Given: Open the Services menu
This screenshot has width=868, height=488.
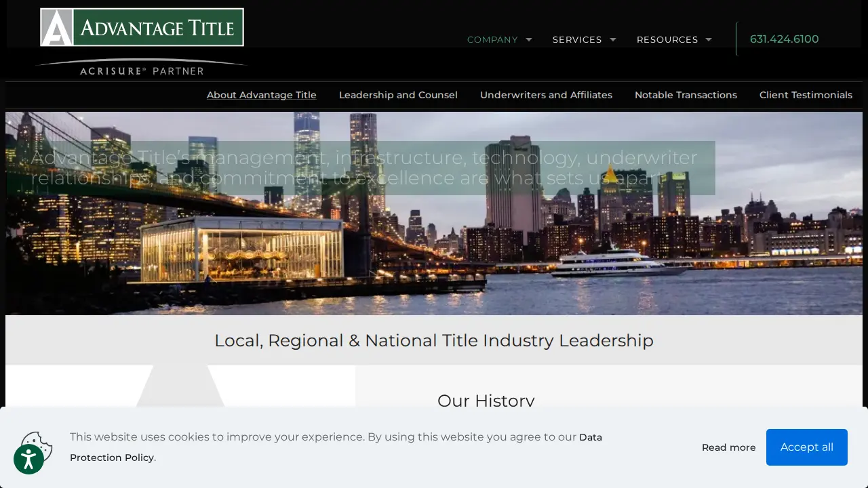Looking at the screenshot, I should (577, 39).
